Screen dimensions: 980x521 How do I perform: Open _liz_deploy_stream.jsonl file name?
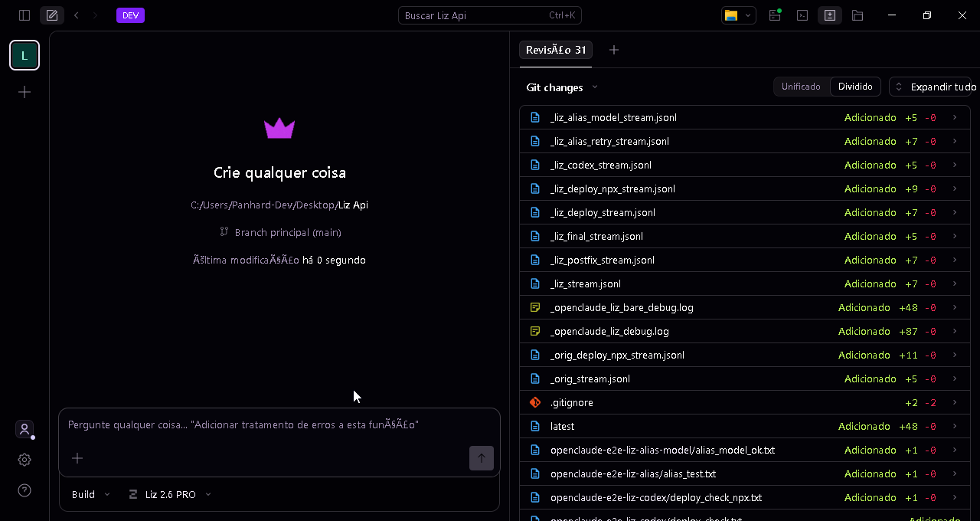(x=603, y=212)
